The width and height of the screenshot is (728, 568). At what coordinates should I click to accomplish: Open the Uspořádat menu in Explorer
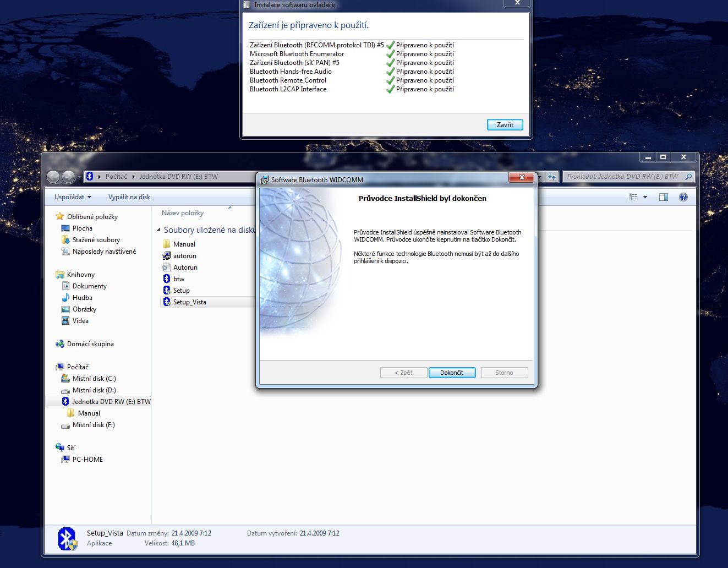[x=73, y=197]
